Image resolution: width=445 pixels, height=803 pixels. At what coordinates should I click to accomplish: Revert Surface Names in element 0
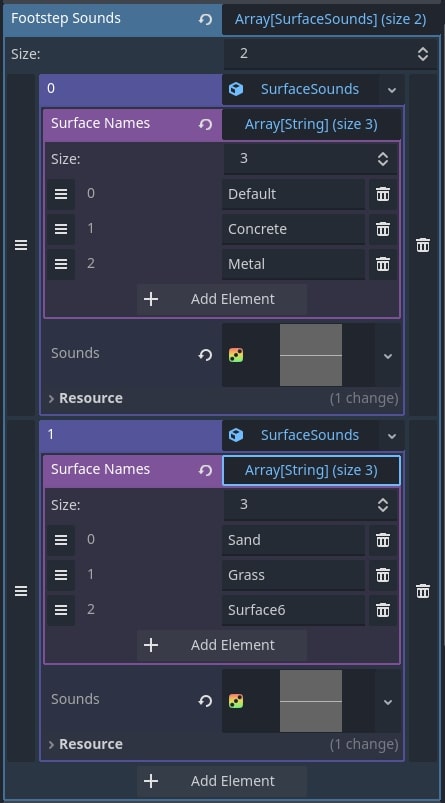[x=205, y=124]
